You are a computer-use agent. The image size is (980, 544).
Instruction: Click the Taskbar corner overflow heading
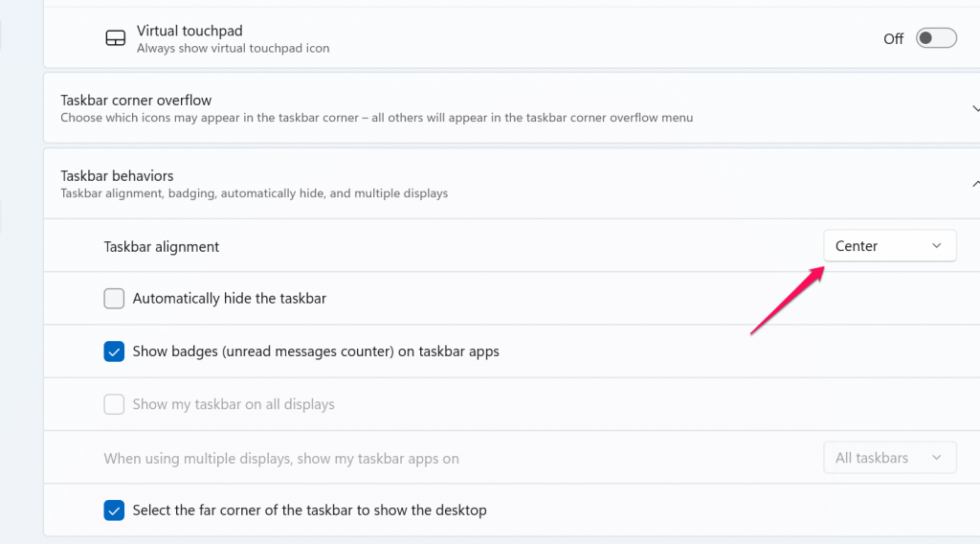tap(136, 100)
